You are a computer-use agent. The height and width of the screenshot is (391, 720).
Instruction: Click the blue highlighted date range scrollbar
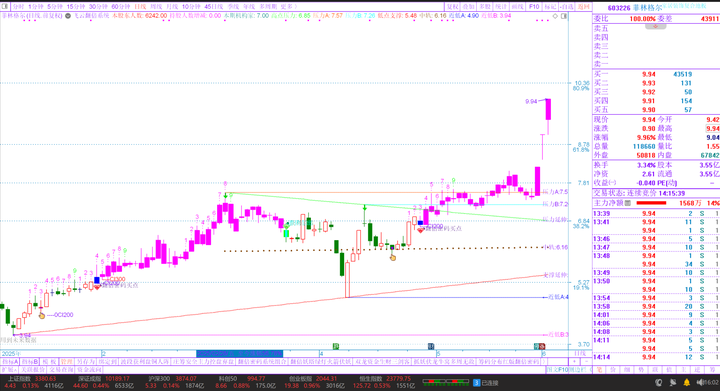(239, 353)
